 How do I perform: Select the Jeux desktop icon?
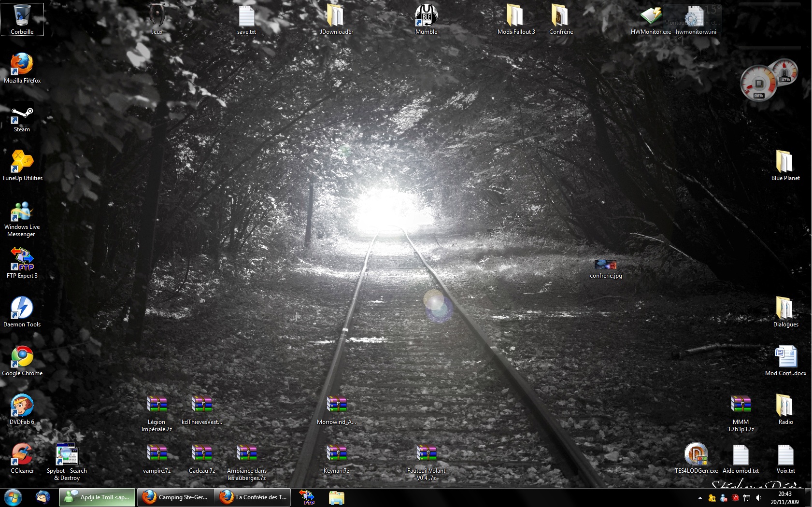[x=157, y=19]
